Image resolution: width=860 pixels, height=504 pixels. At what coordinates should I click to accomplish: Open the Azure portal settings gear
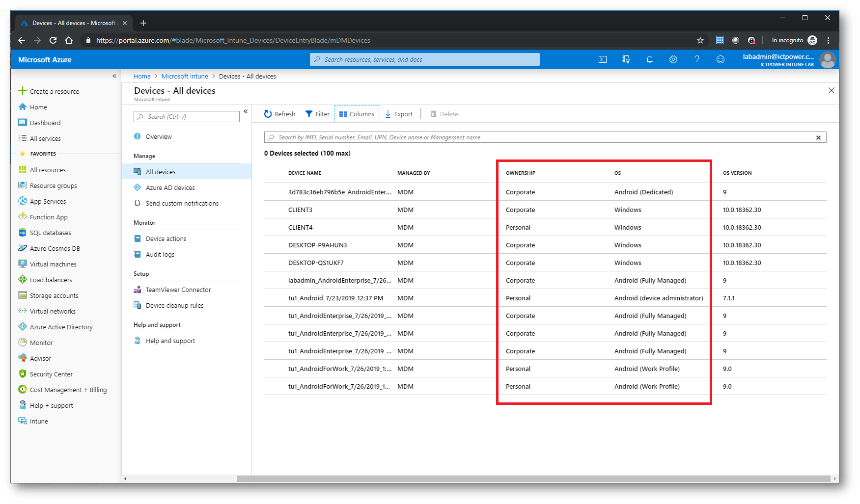tap(673, 59)
